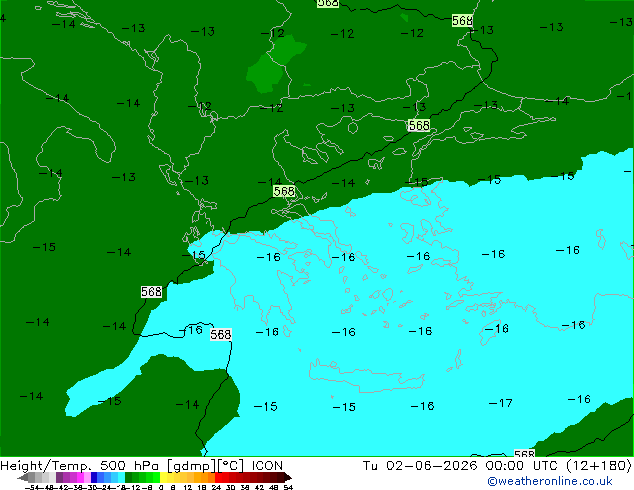Pick the dark blue swatch in the legend

click(x=94, y=477)
